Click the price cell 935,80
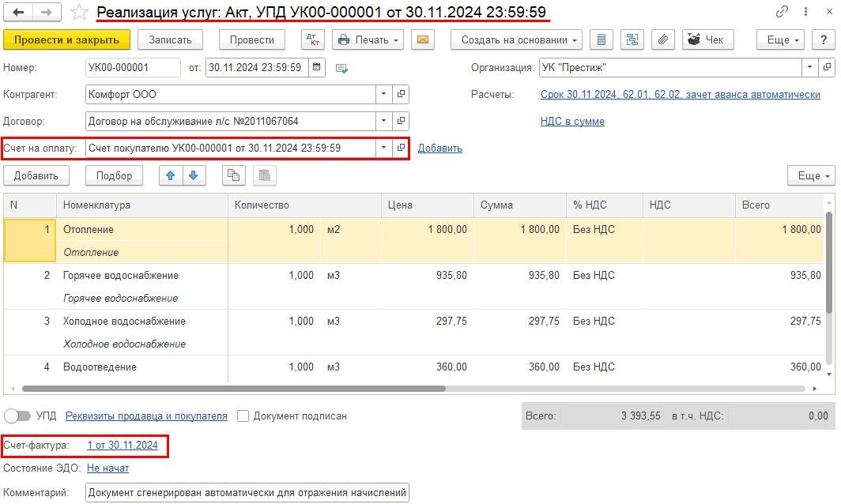The width and height of the screenshot is (841, 504). (428, 275)
